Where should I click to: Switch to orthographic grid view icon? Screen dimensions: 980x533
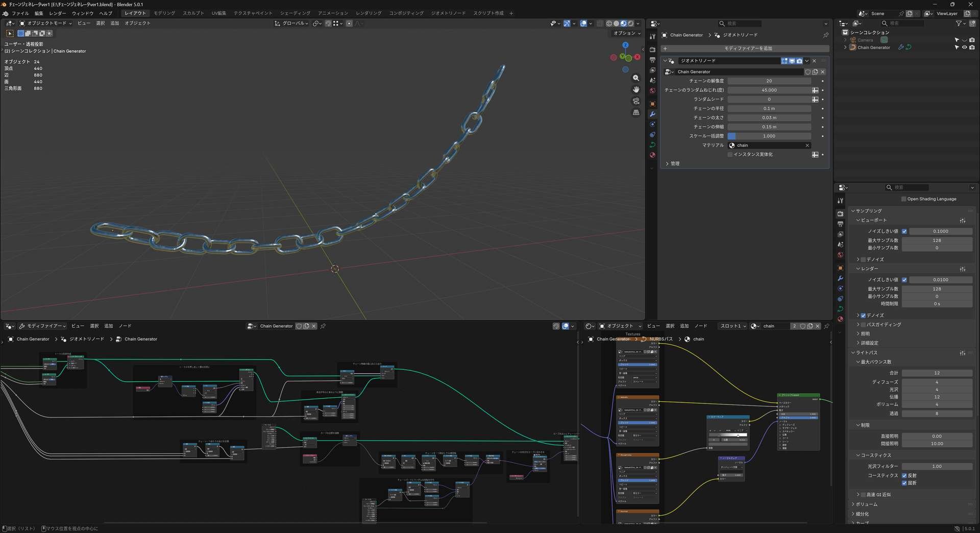636,112
